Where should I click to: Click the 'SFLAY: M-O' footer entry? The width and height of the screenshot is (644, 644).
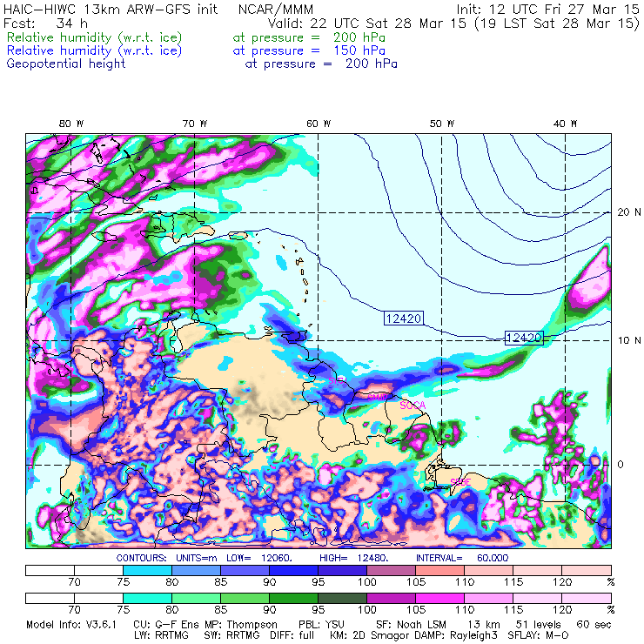pos(538,635)
